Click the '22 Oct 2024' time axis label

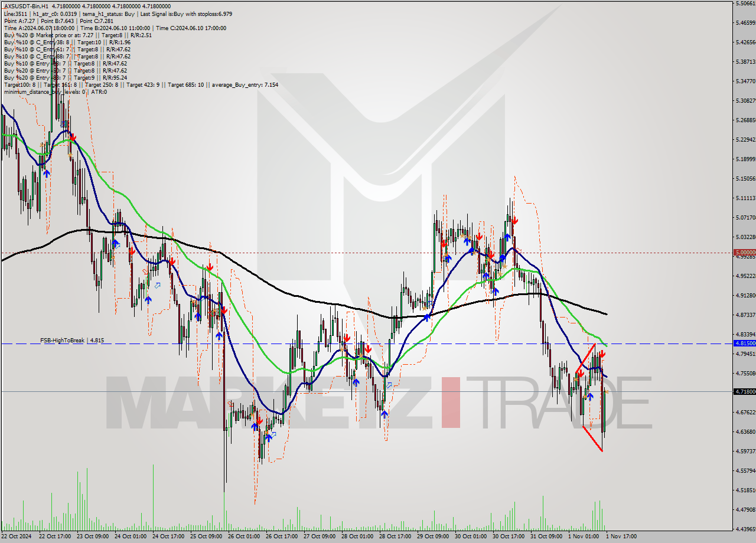click(x=15, y=537)
